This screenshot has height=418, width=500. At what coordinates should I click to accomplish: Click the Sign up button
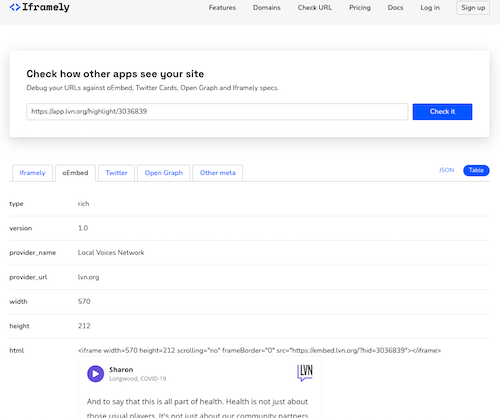coord(473,8)
